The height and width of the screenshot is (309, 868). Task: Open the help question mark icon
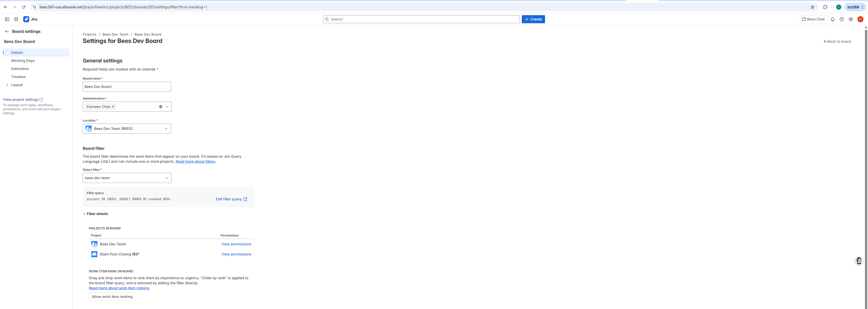click(x=842, y=19)
